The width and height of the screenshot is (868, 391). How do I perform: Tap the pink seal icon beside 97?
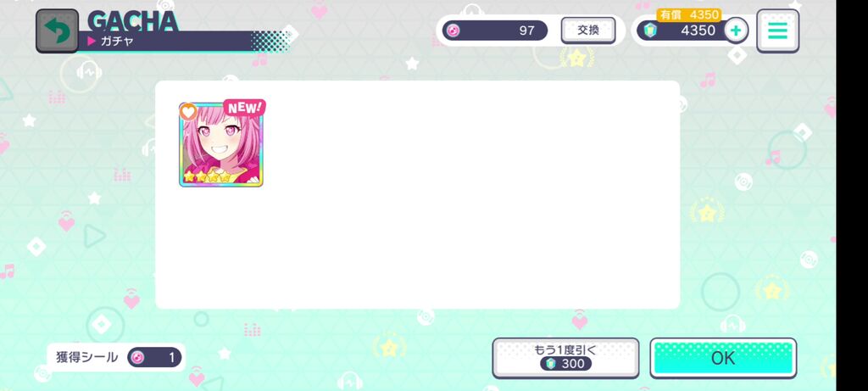coord(453,31)
